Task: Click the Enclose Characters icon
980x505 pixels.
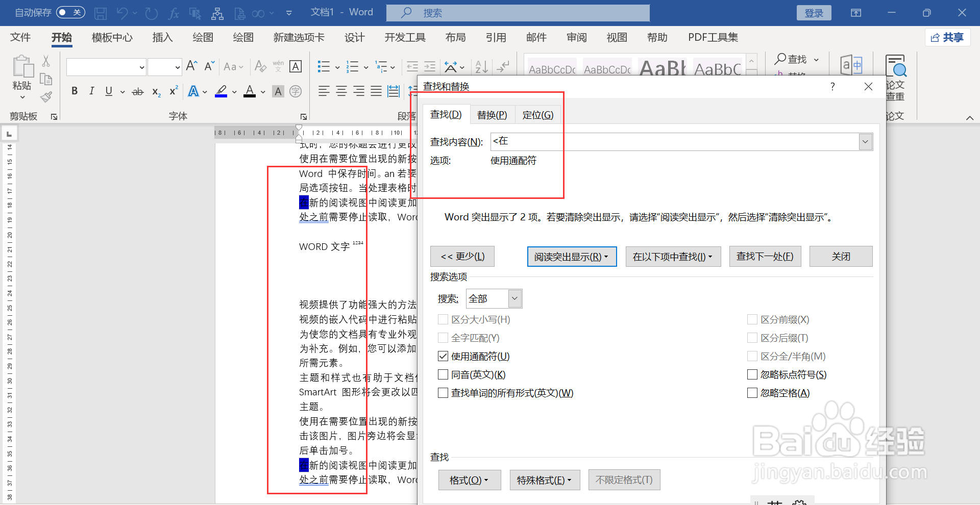Action: click(296, 91)
